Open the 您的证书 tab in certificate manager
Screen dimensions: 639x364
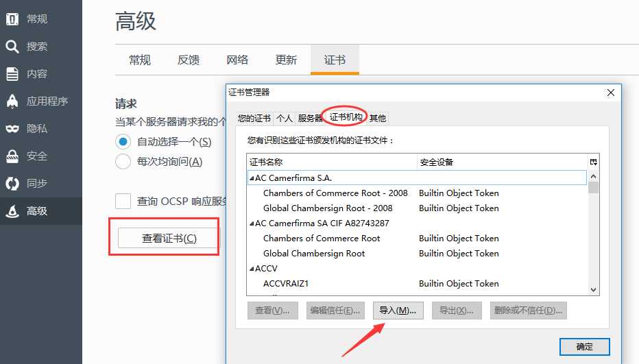[254, 118]
